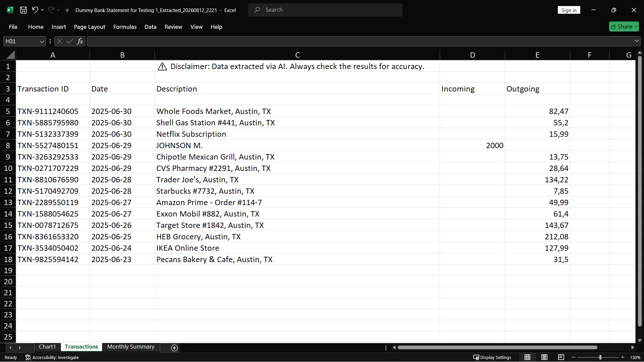Viewport: 644px width, 362px height.
Task: Click into the Search box
Action: click(325, 10)
